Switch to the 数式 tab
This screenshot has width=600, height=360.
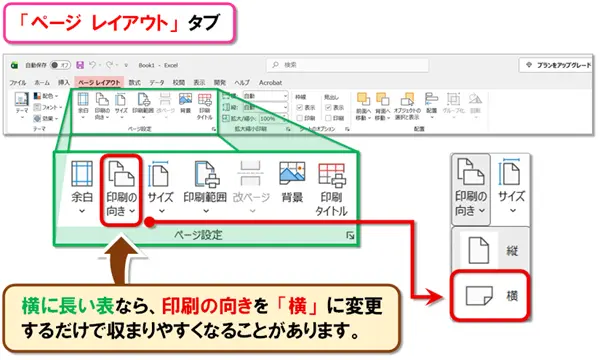tap(134, 83)
